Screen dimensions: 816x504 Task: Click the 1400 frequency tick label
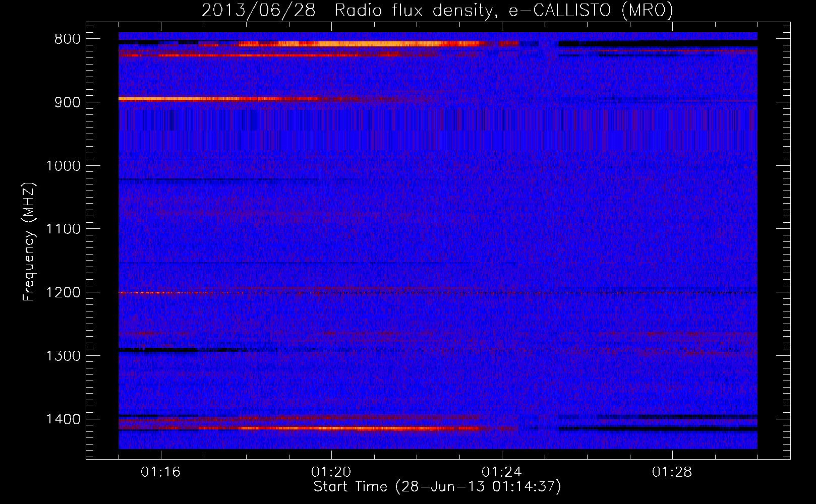[63, 419]
